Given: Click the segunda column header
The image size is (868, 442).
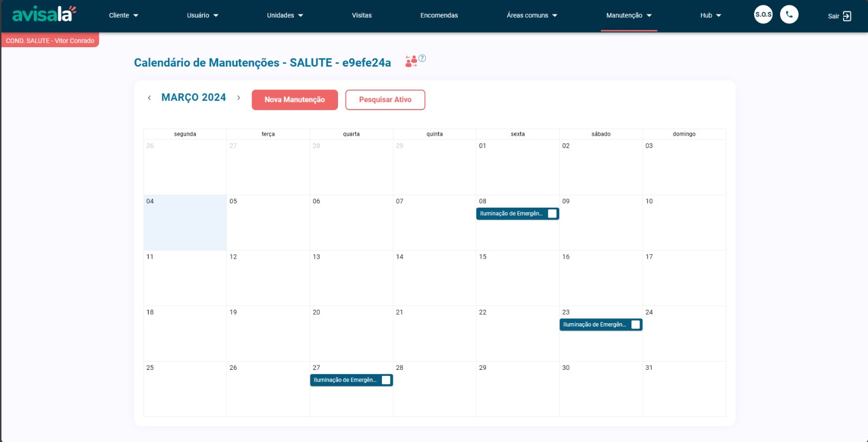Looking at the screenshot, I should coord(185,134).
